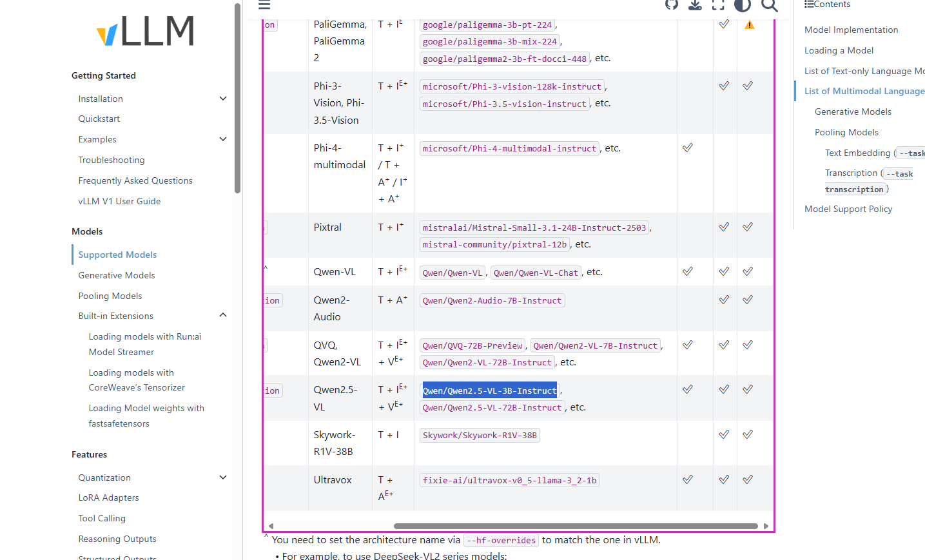925x560 pixels.
Task: Click mistralai/Mistral-Small-3.1-24B-Instruct-2503 code
Action: pyautogui.click(x=534, y=228)
